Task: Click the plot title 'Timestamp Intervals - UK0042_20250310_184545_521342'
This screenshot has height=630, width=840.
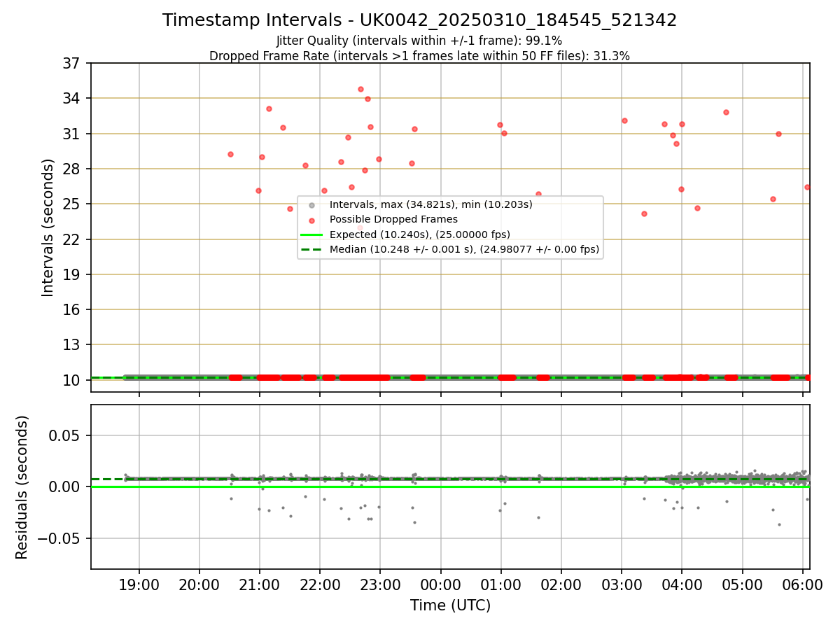Action: (419, 20)
